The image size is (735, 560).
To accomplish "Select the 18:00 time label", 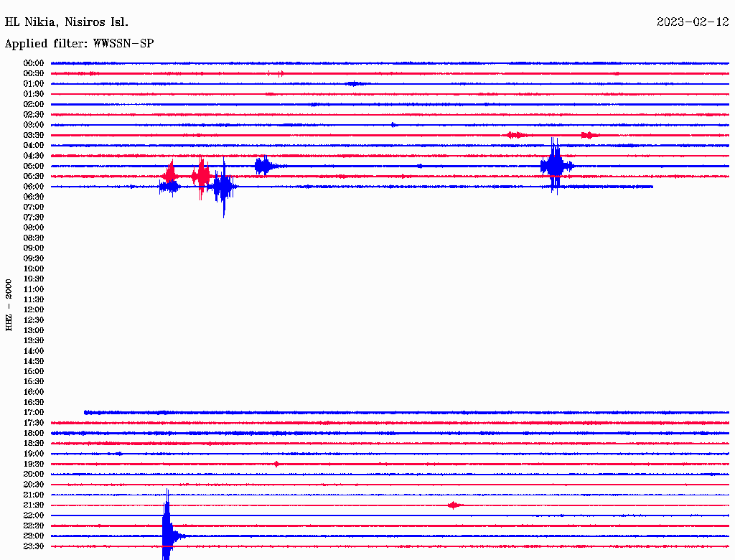I will click(x=34, y=434).
